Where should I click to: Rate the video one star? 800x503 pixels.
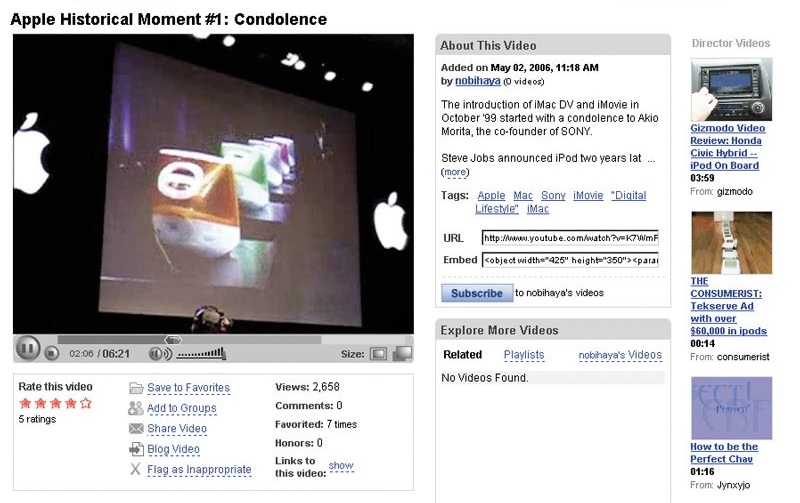pyautogui.click(x=25, y=404)
